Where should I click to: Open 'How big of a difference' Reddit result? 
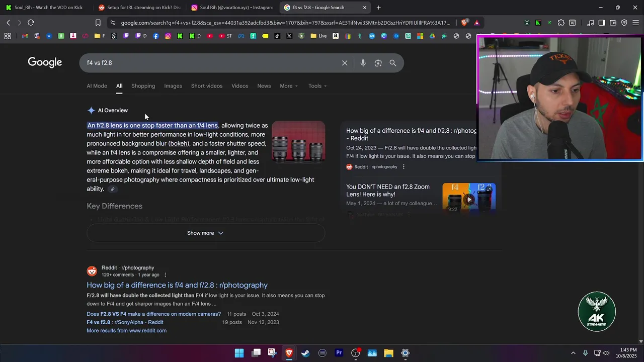[177, 285]
